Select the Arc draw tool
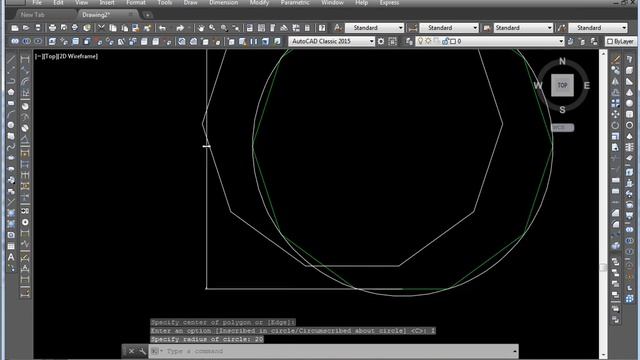This screenshot has height=360, width=640. 11,114
